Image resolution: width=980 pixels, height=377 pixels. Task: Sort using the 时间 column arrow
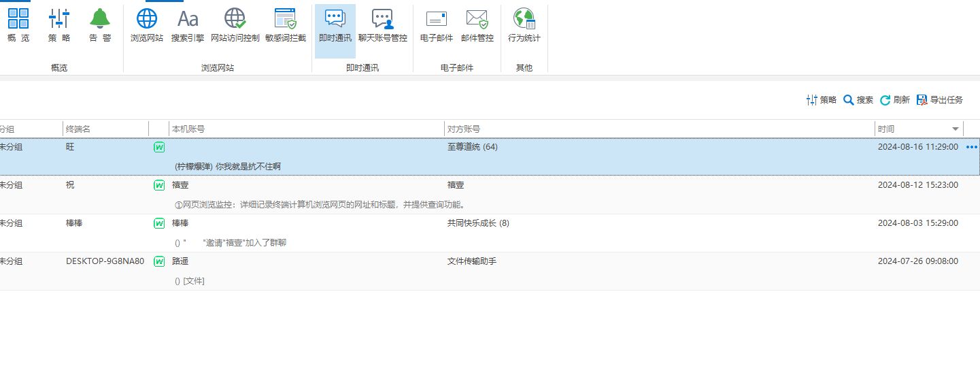pos(956,129)
